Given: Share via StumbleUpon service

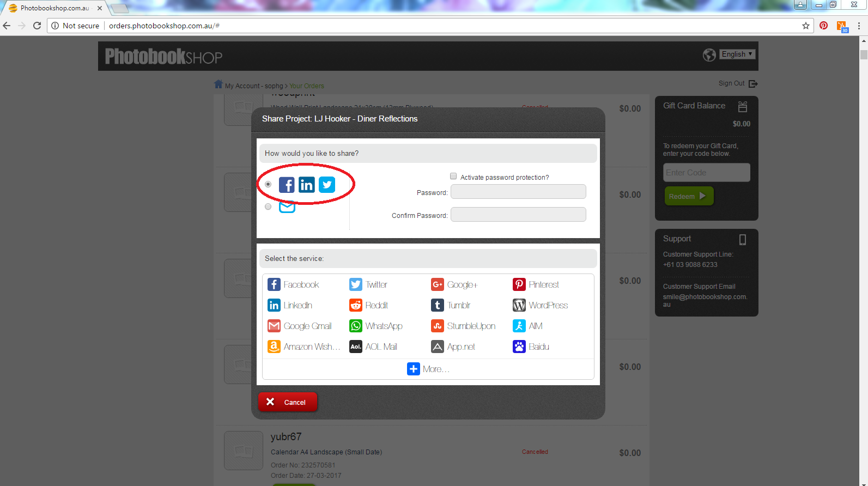Looking at the screenshot, I should (x=463, y=326).
